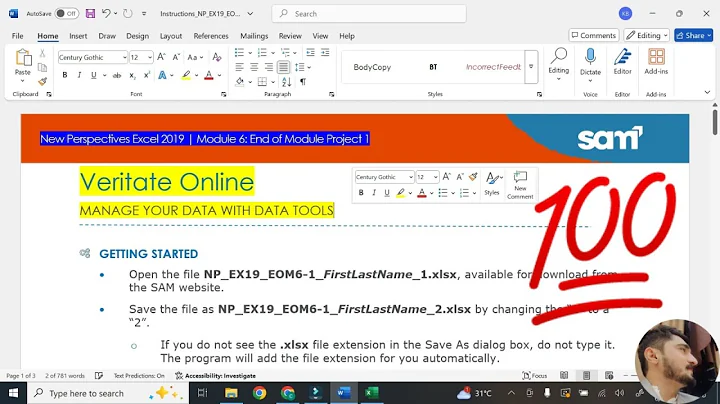Apply strikethrough in the ribbon
Image resolution: width=720 pixels, height=404 pixels.
click(117, 75)
